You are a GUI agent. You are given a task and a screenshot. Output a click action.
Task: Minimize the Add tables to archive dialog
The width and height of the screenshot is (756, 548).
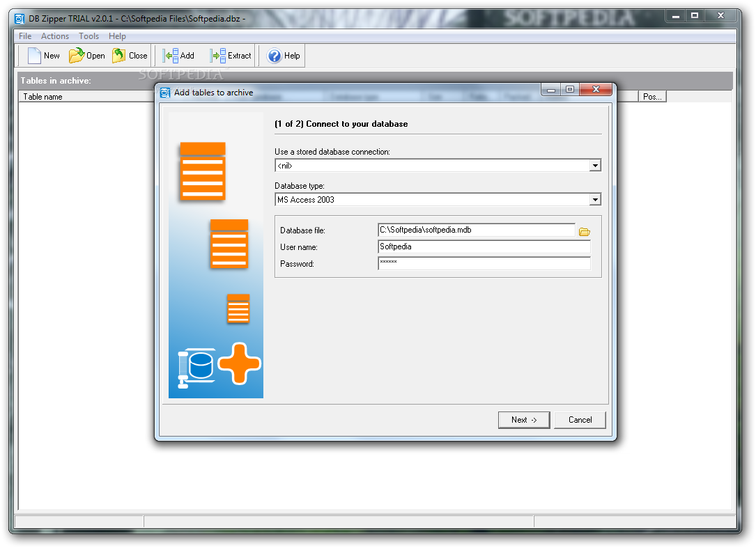(551, 89)
